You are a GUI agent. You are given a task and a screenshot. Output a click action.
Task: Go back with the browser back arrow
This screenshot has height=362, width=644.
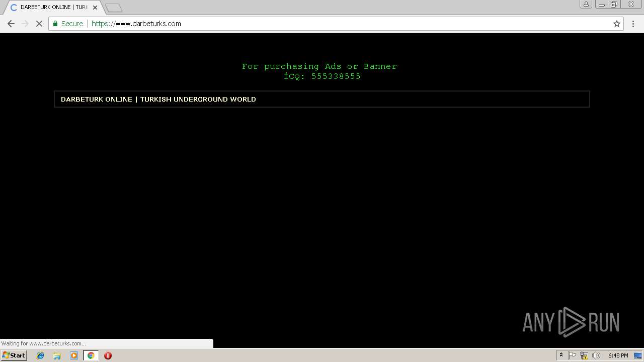(x=11, y=24)
